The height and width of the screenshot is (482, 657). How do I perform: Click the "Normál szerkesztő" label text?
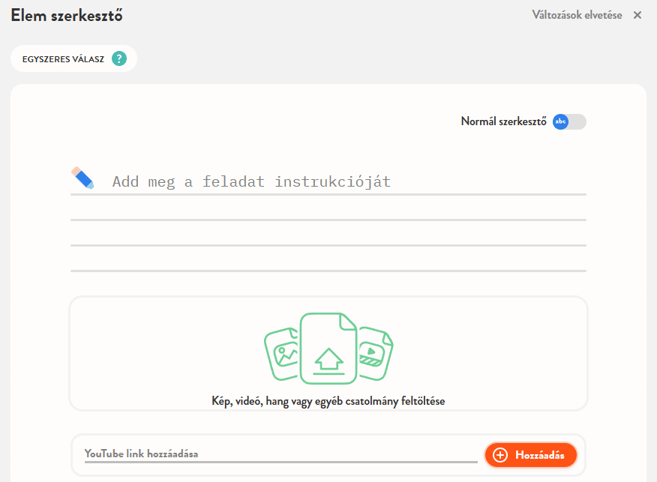pos(503,122)
